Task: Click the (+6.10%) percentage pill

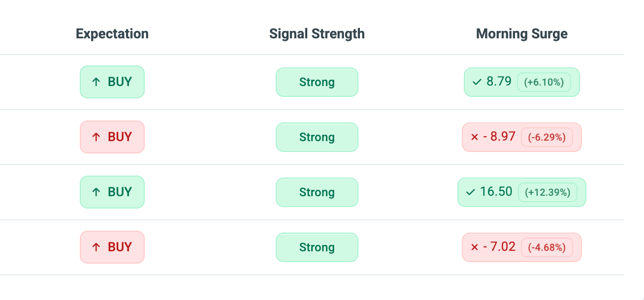Action: click(x=544, y=82)
